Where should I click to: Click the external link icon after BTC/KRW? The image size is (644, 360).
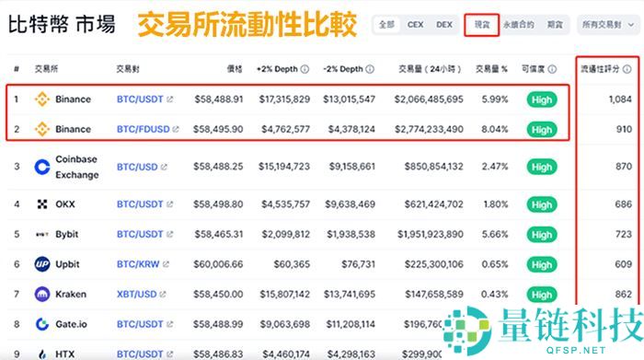pos(166,264)
